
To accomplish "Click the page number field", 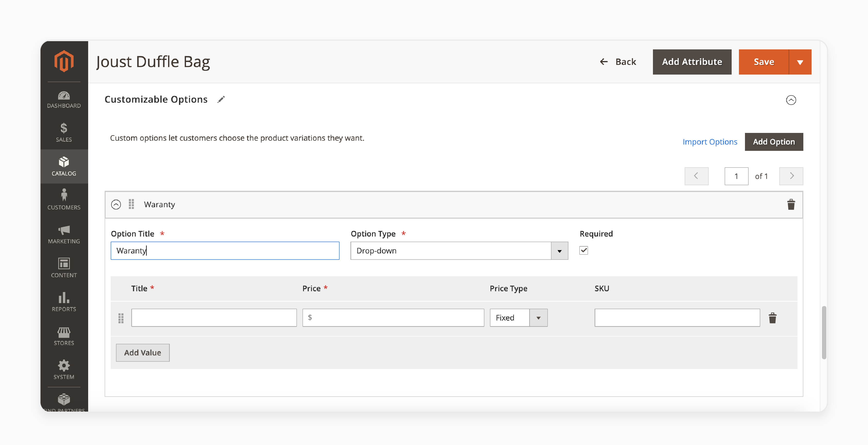I will pos(736,176).
